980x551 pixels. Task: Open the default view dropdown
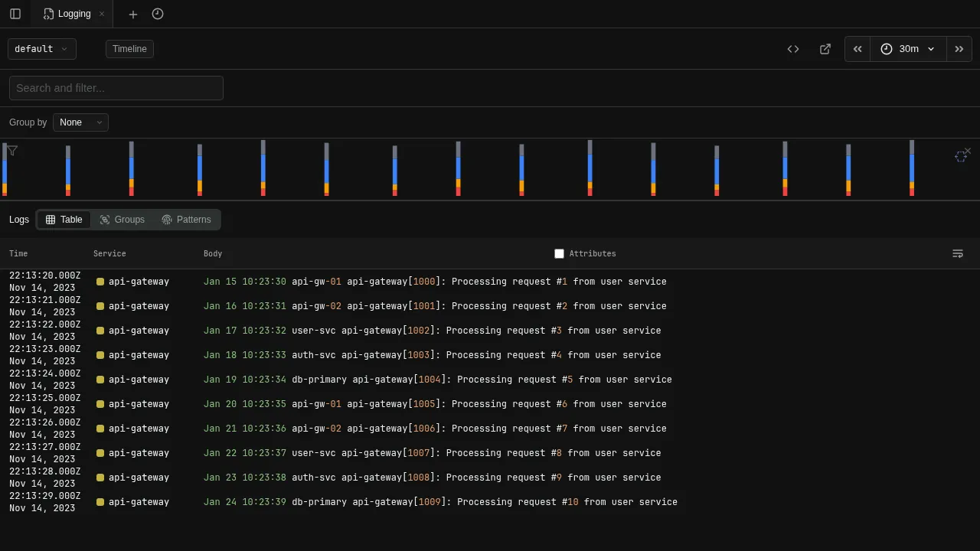42,49
